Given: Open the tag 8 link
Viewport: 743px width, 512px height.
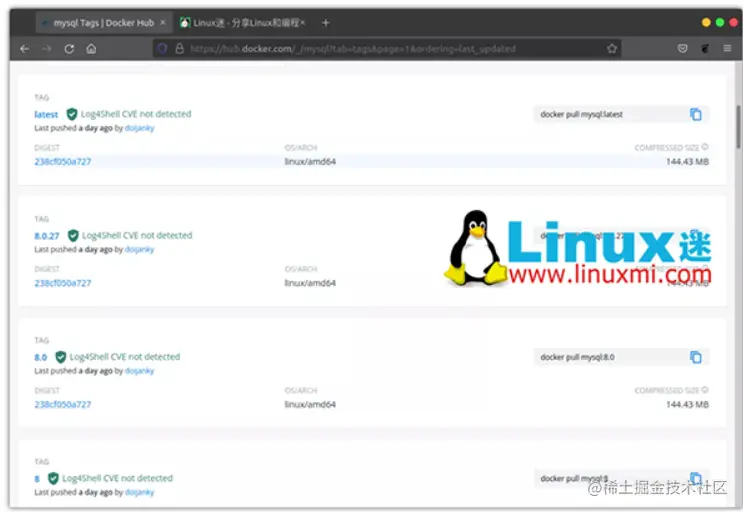Looking at the screenshot, I should [x=37, y=479].
